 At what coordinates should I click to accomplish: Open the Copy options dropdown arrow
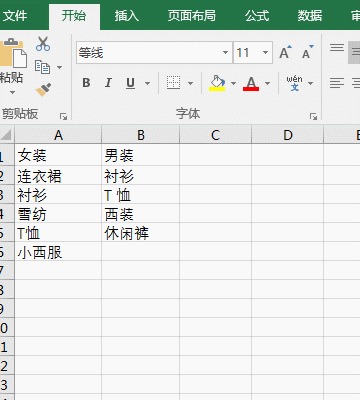tap(59, 67)
